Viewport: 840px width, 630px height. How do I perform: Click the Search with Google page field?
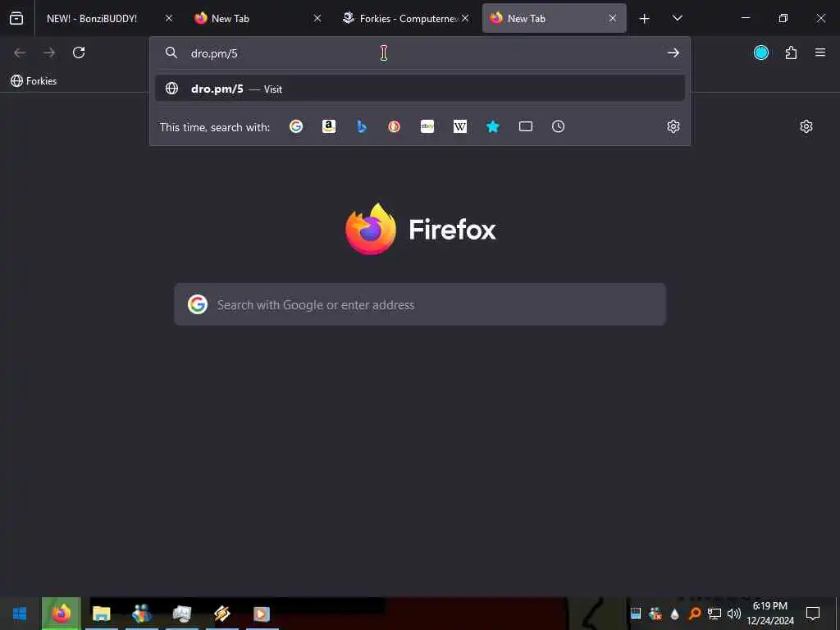[x=420, y=304]
